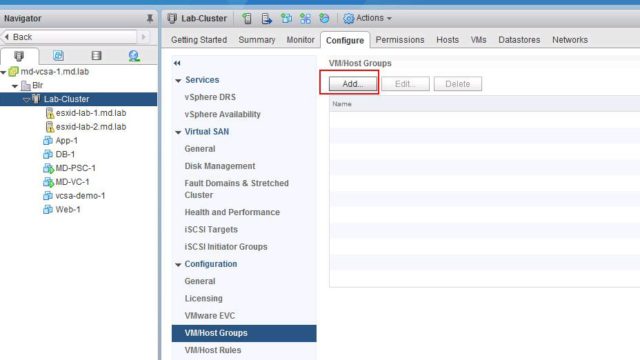Open the Storage navigator tab

(x=96, y=56)
